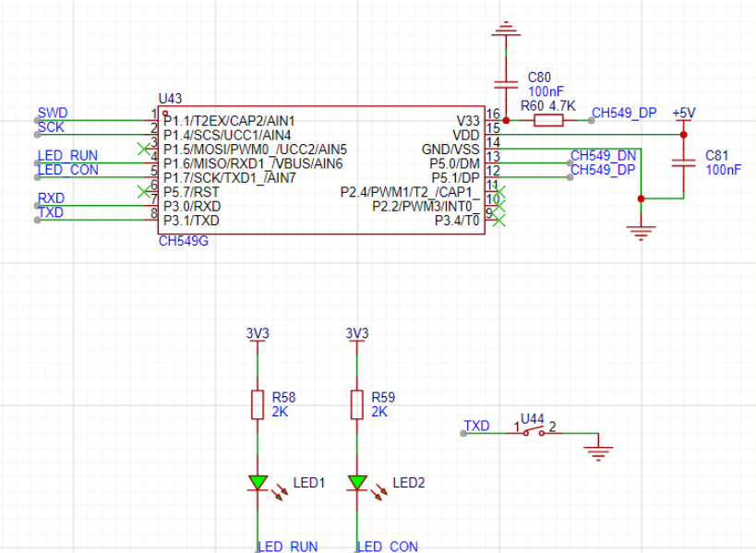
Task: Click the C81 capacitor symbol
Action: tap(683, 162)
